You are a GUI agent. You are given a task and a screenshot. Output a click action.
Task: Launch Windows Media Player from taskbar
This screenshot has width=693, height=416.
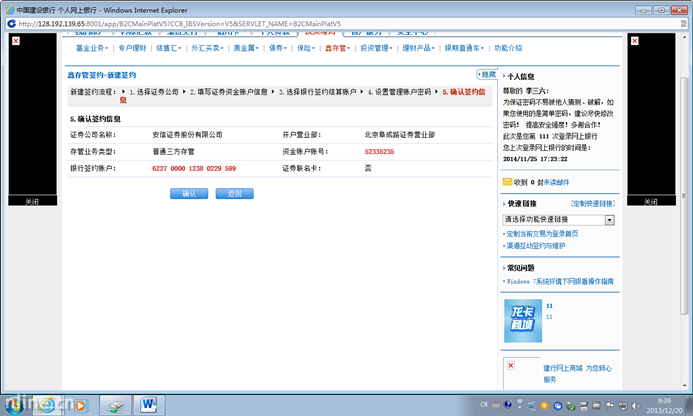pyautogui.click(x=80, y=405)
